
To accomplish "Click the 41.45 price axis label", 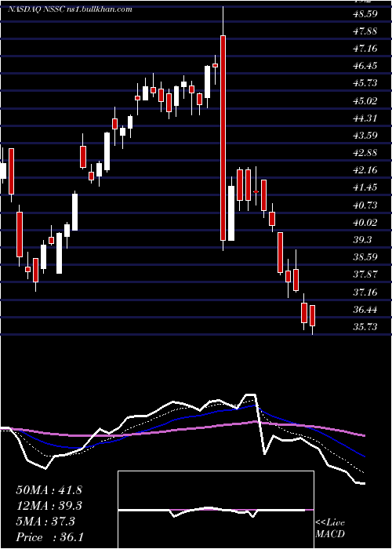I will 365,187.
